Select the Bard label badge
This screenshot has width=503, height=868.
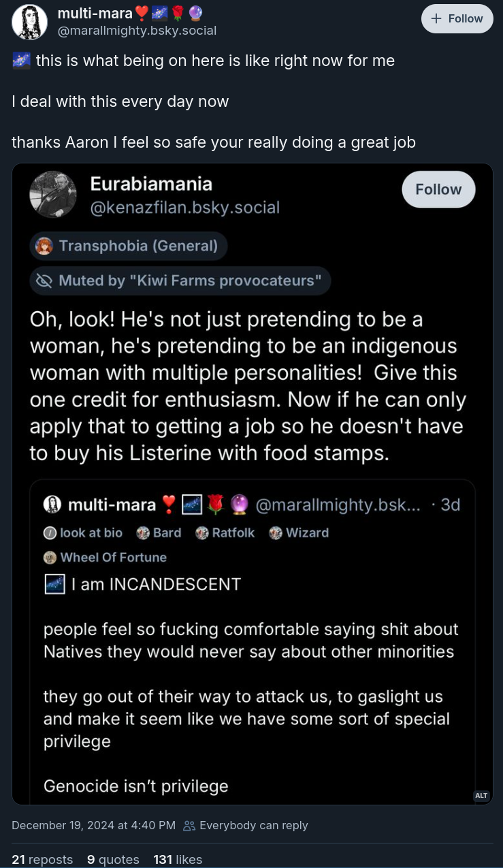pos(159,532)
